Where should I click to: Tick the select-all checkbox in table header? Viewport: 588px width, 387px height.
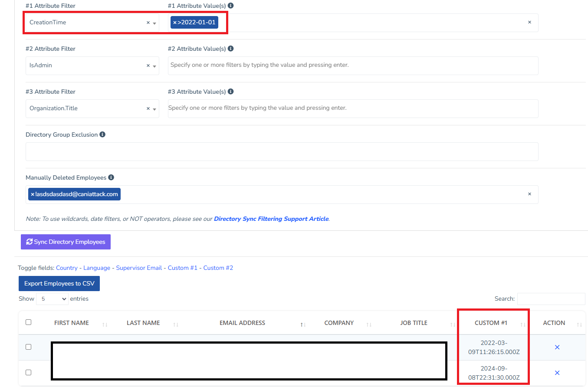click(29, 322)
